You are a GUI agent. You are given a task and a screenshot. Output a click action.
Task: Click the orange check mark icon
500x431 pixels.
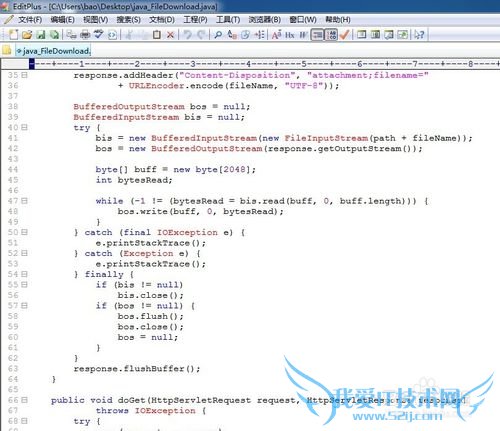pyautogui.click(x=344, y=35)
